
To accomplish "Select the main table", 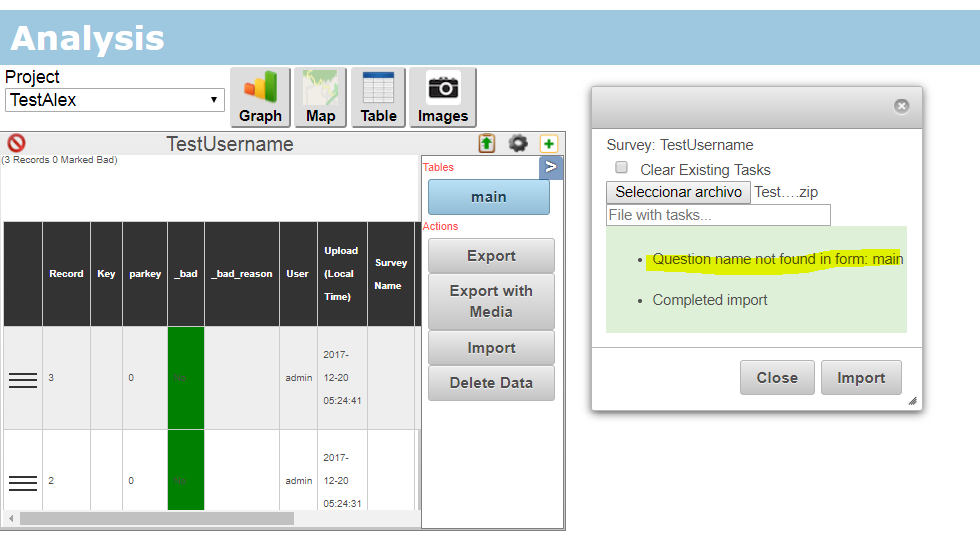I will [x=489, y=197].
